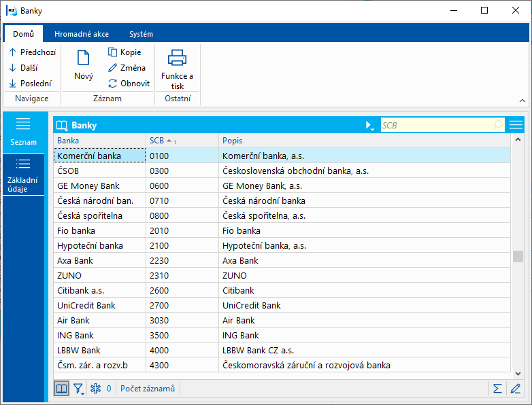Open the hamburger menu in Banky header
The image size is (532, 405).
point(516,125)
